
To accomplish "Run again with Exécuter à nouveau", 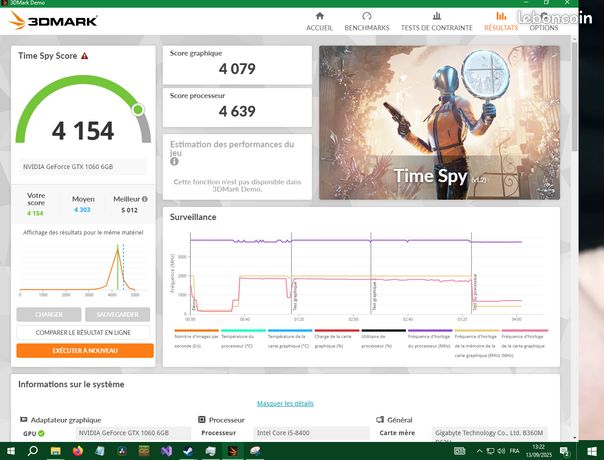I will click(85, 351).
